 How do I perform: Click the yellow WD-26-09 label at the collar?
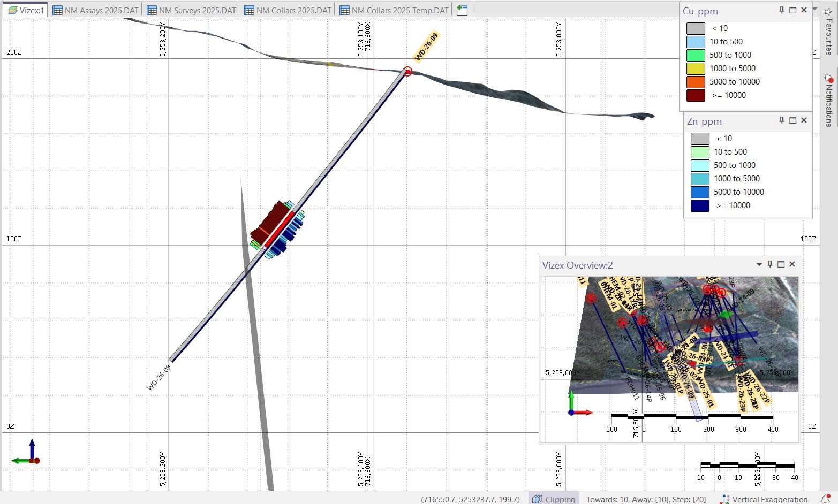426,47
